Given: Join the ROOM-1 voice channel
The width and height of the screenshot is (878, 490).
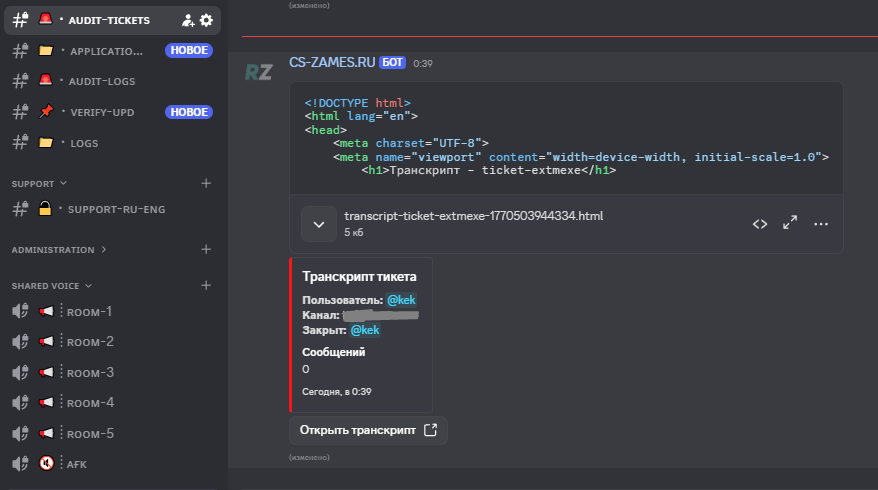Looking at the screenshot, I should coord(89,311).
